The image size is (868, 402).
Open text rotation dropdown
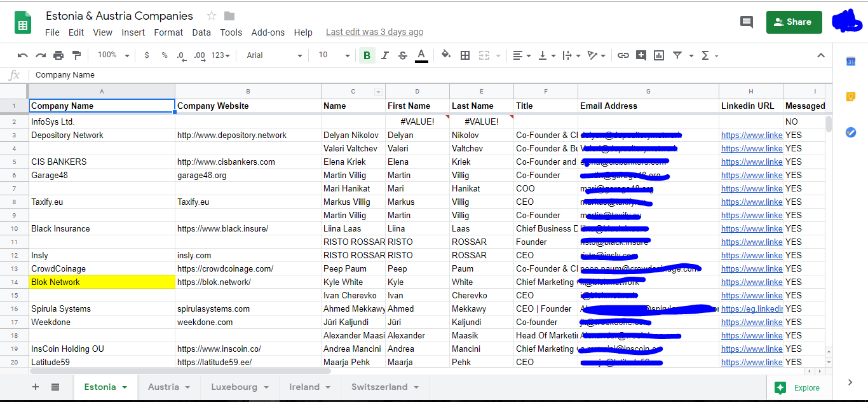click(x=596, y=55)
